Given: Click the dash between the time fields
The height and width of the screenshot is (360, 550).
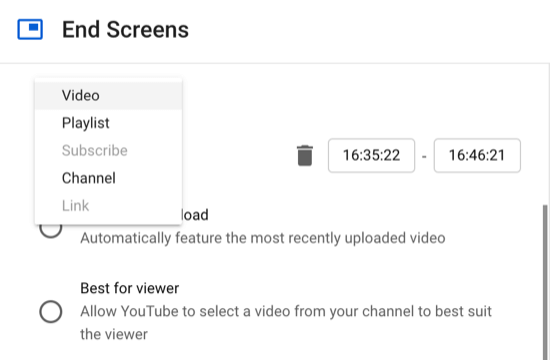Looking at the screenshot, I should [424, 156].
